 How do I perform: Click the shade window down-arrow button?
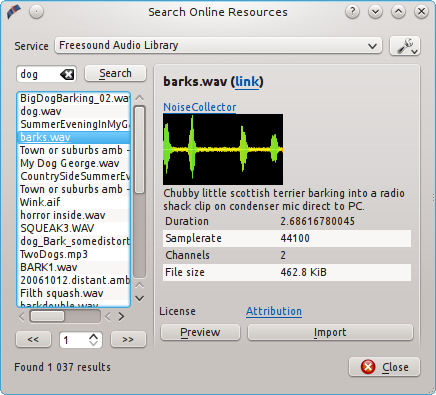point(375,12)
